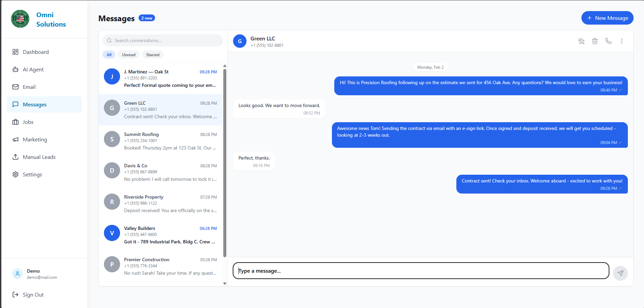Sign Out of Omni Solutions
Screen dimensions: 644x308
coord(33,295)
